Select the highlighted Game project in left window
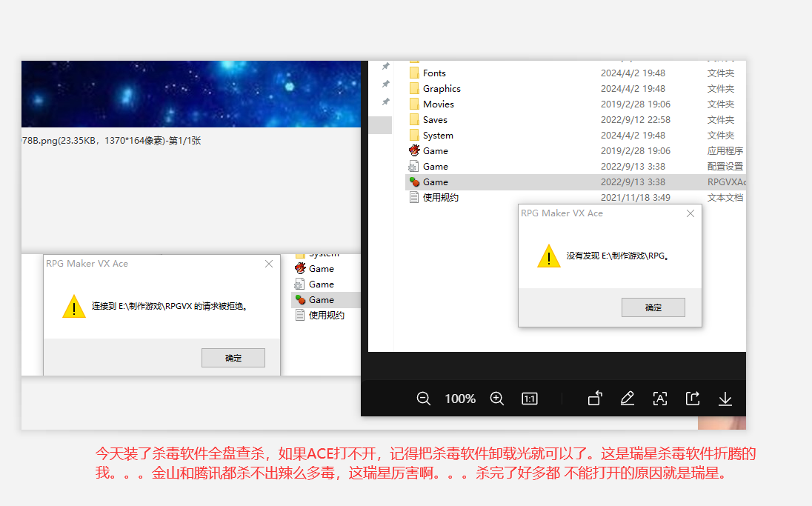Screen dimensions: 812x506 pos(326,299)
